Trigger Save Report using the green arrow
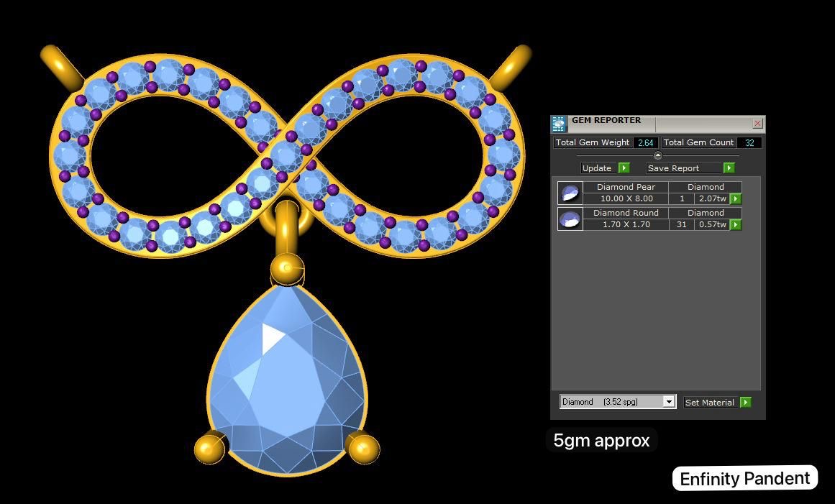Image resolution: width=835 pixels, height=504 pixels. pos(729,168)
